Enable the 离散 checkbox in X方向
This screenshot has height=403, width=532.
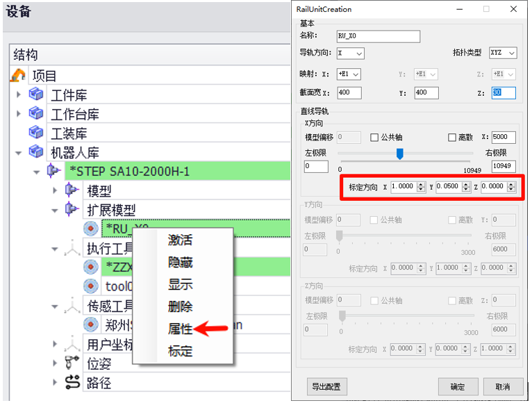coord(453,138)
